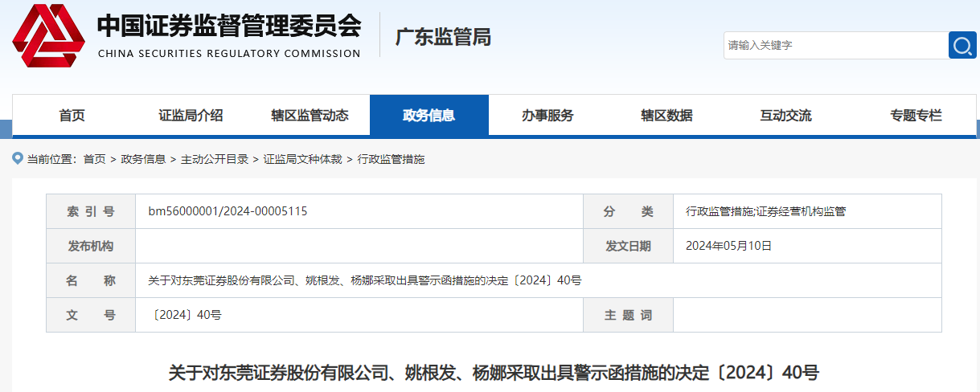Click the 广东监管局 bureau heading
This screenshot has height=392, width=980.
click(443, 37)
